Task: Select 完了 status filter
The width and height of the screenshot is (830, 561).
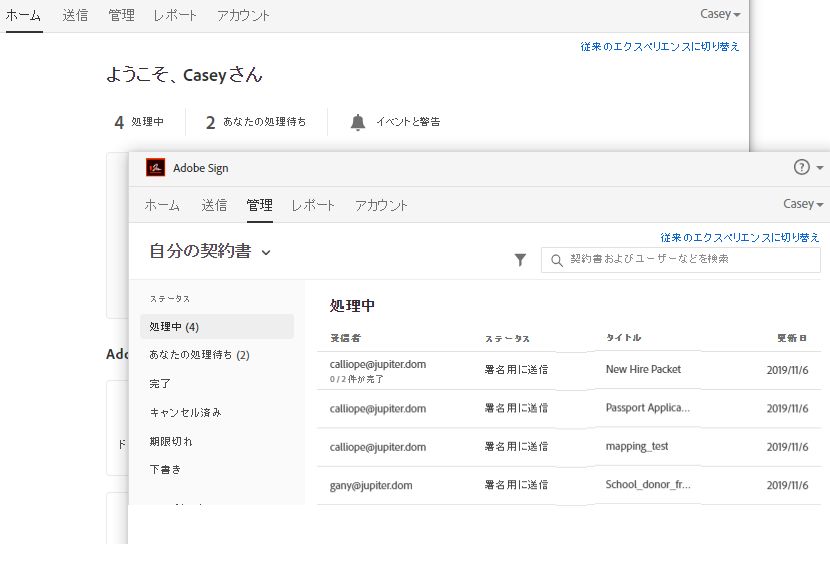Action: tap(160, 384)
